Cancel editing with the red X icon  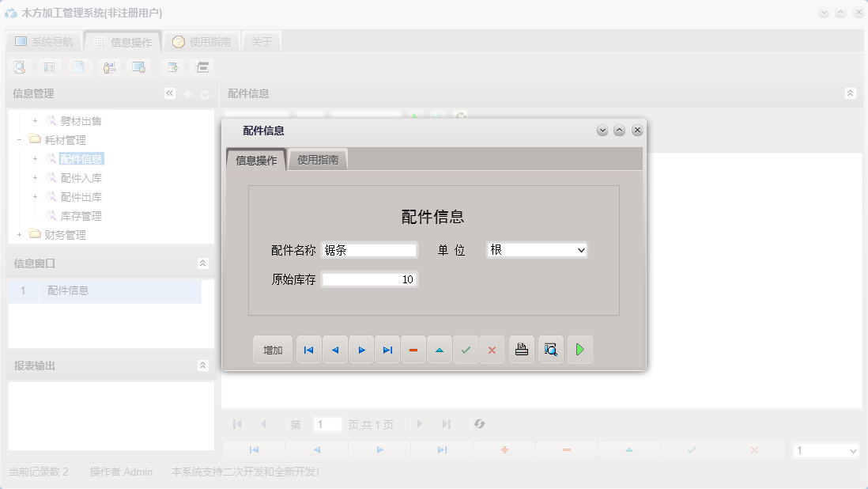[x=492, y=349]
